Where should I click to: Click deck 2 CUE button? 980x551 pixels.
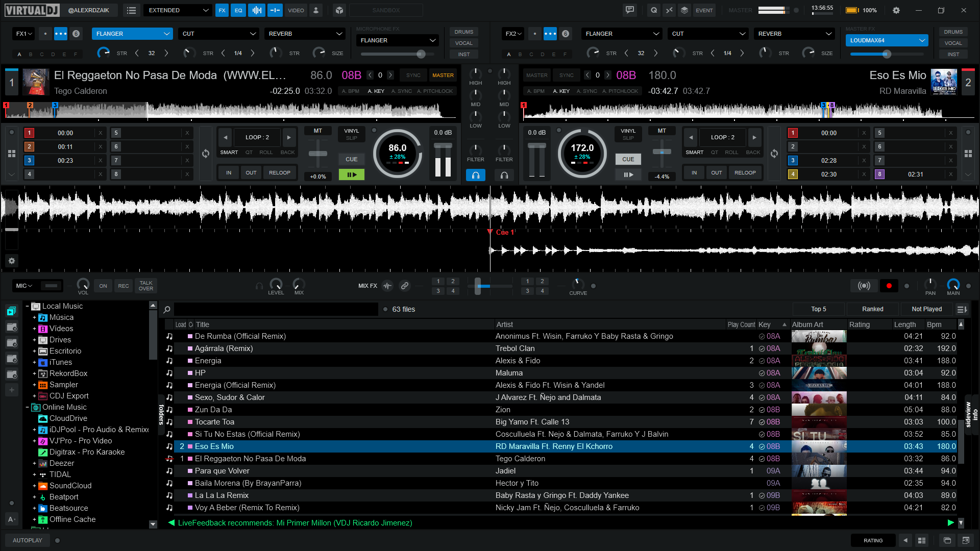pyautogui.click(x=628, y=159)
